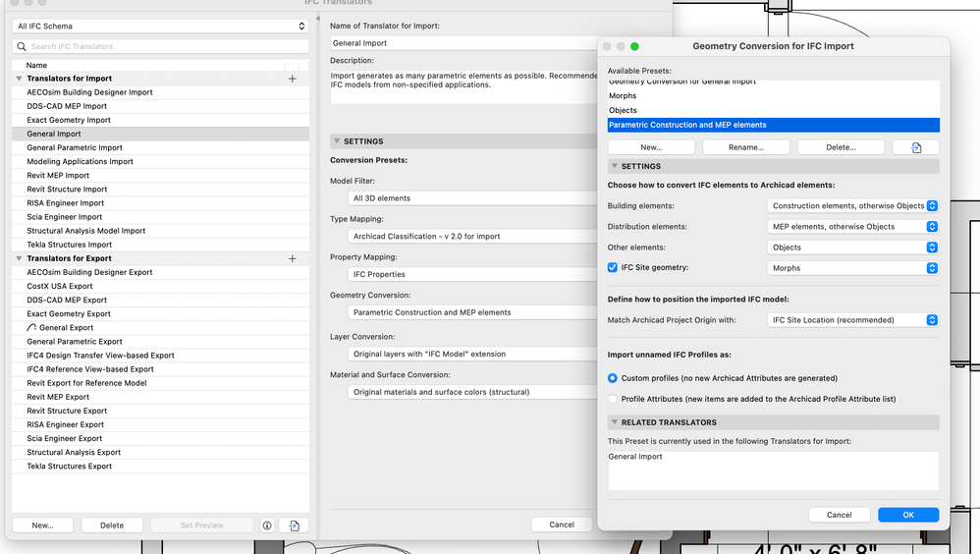Toggle IFC Site geometry checkbox

613,267
